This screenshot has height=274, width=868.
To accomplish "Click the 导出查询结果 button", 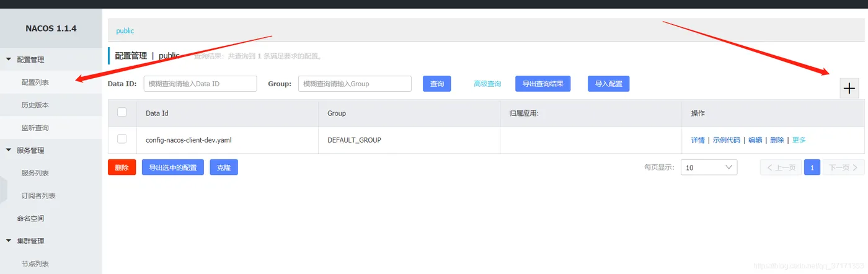I will (543, 84).
